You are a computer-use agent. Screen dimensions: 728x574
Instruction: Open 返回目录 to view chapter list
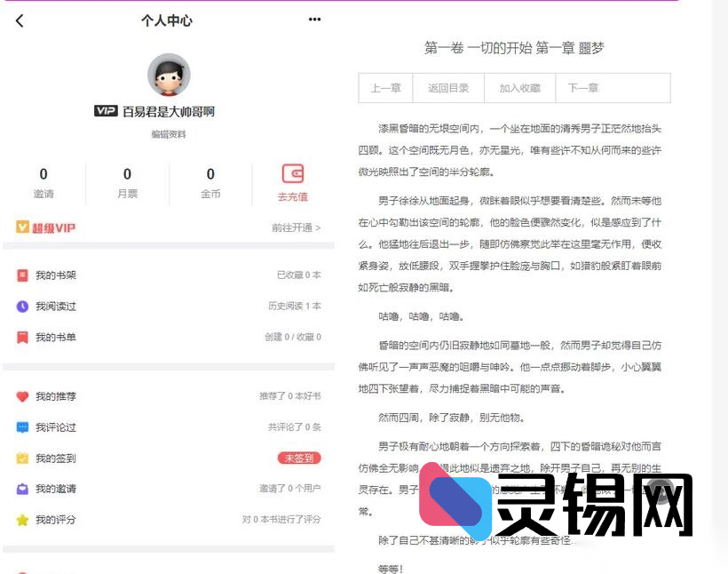tap(447, 87)
